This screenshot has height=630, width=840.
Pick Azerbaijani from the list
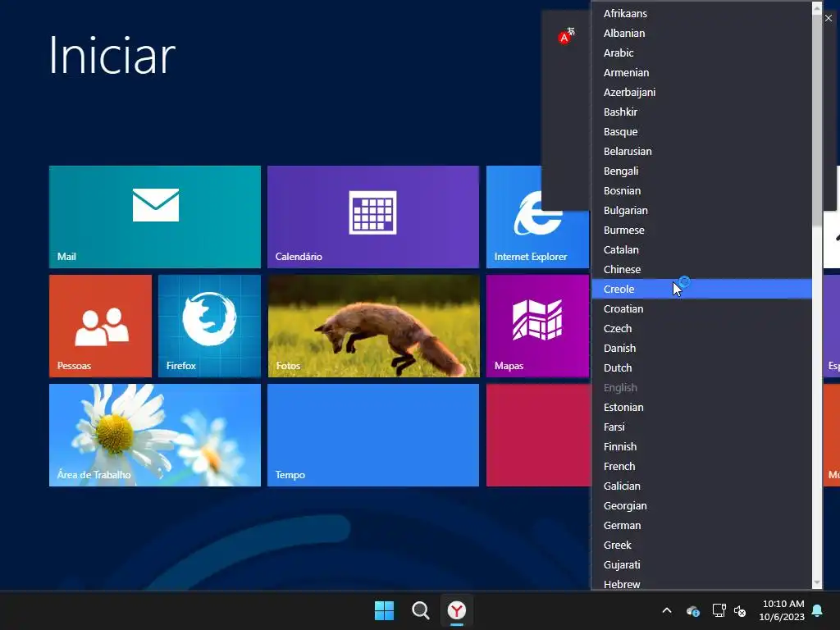702,92
